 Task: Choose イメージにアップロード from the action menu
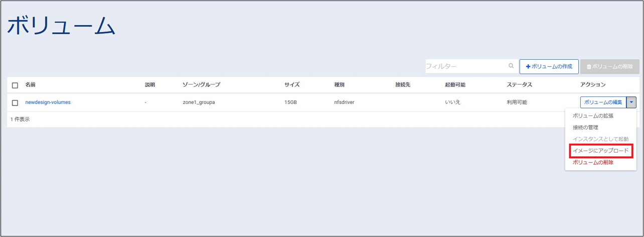pos(600,151)
